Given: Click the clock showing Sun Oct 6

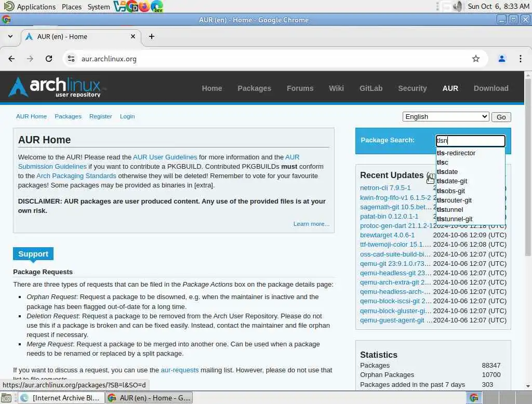Looking at the screenshot, I should coord(498,6).
